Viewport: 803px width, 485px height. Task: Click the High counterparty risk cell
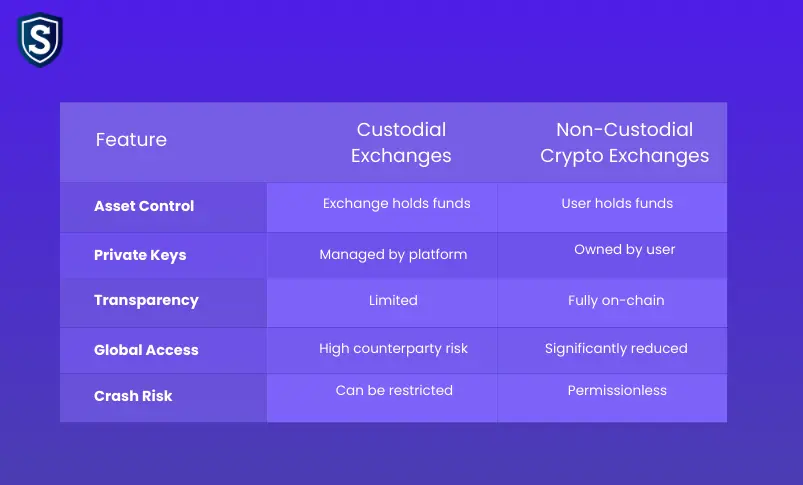pos(393,348)
